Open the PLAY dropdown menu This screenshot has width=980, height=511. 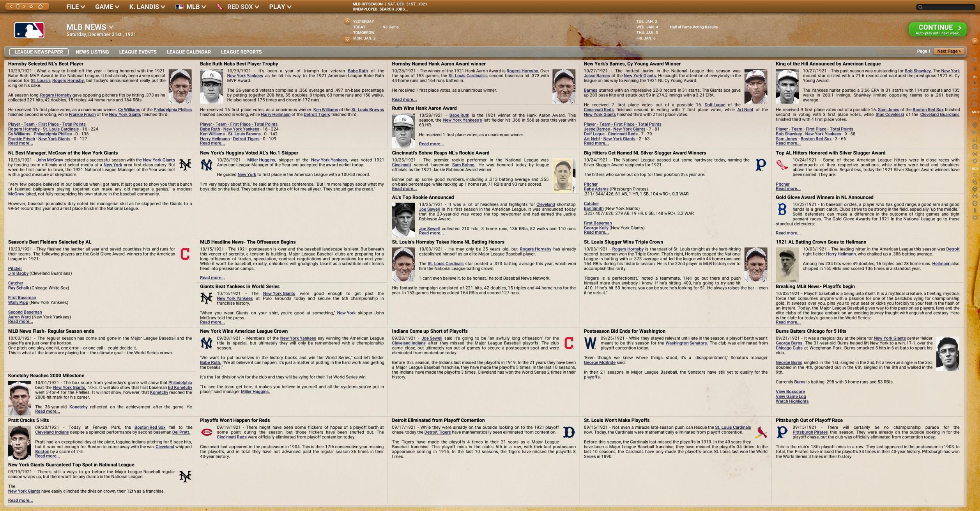coord(280,7)
